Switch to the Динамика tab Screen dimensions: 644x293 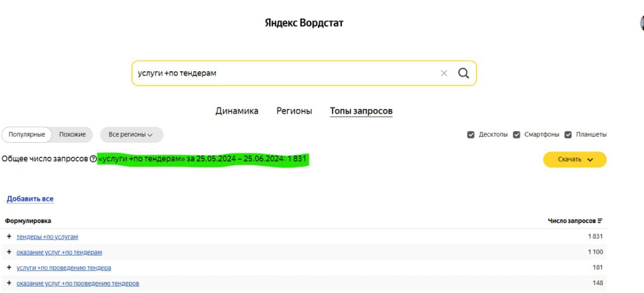[x=237, y=111]
